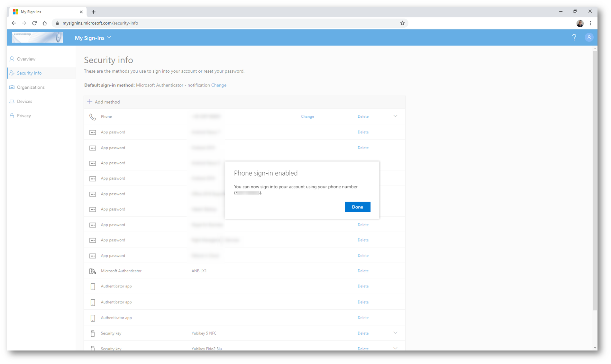Click the Yubikey Fido2 Blu text
This screenshot has height=364, width=611.
[207, 349]
